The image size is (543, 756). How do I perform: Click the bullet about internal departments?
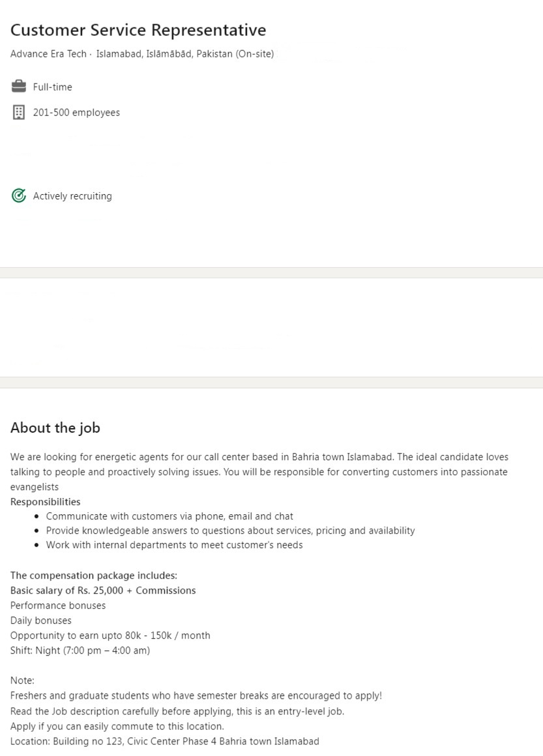coord(174,545)
